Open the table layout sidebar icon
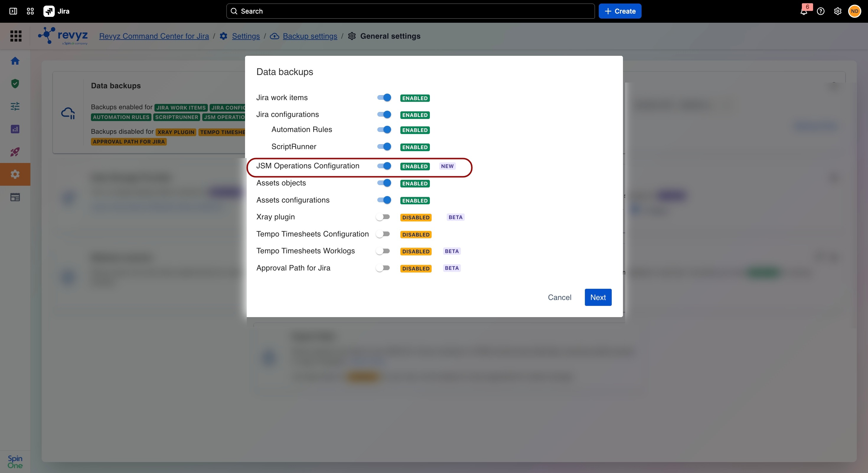This screenshot has width=868, height=473. 15,198
